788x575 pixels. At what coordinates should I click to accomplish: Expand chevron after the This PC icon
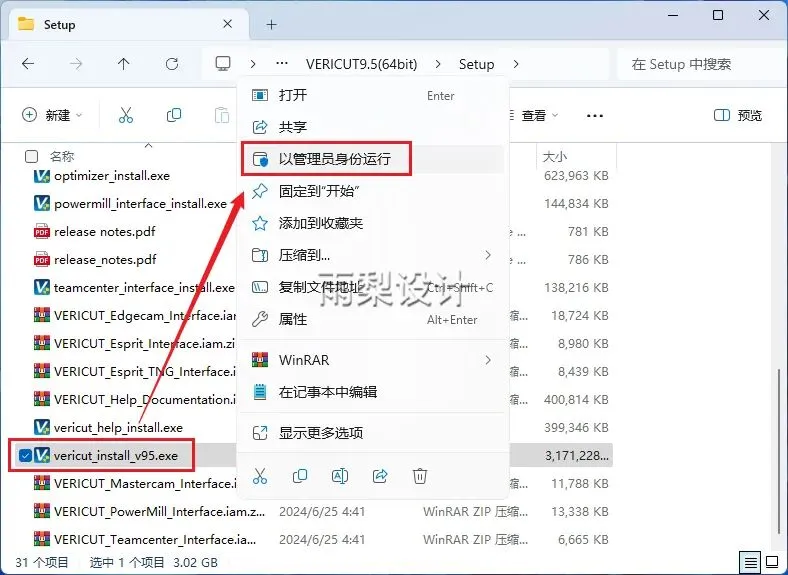[253, 64]
